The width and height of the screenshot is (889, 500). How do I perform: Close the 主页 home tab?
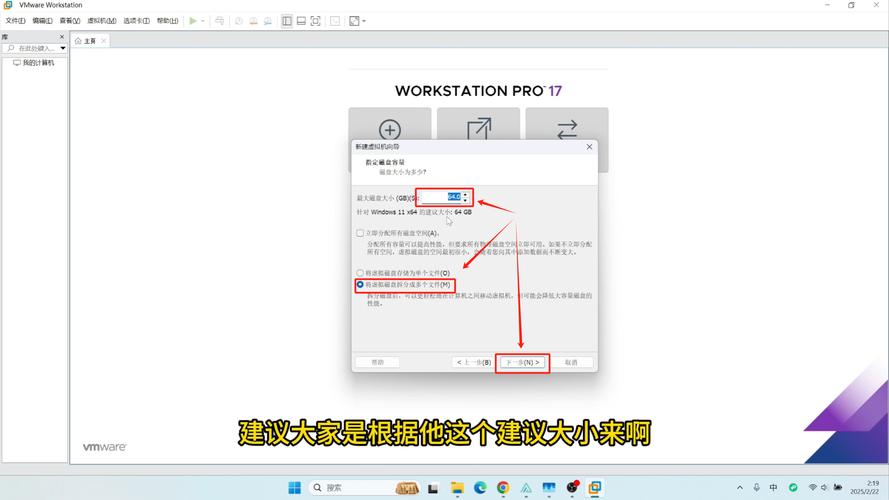click(103, 41)
